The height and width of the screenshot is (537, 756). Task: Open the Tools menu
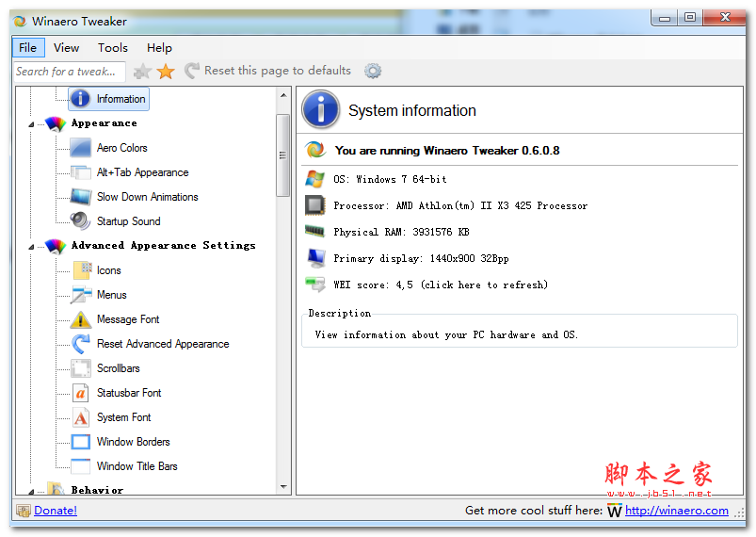click(x=113, y=48)
